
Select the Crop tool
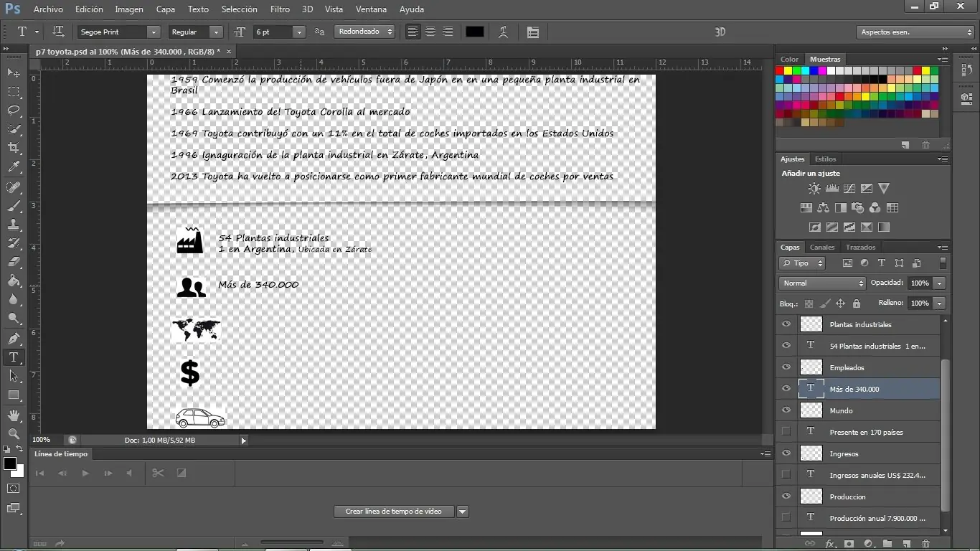click(x=14, y=148)
